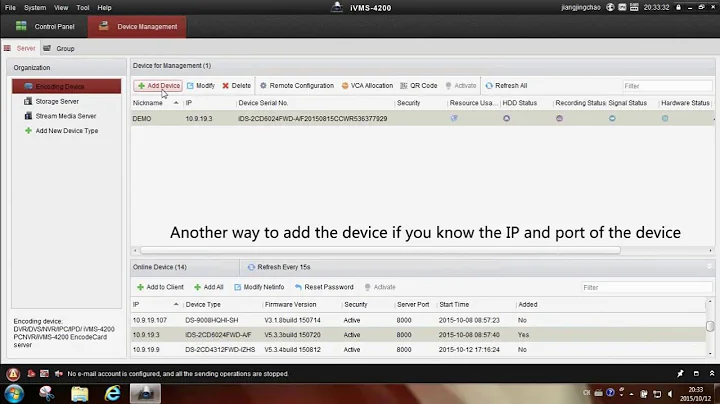Select the Group tab
The height and width of the screenshot is (404, 720).
tap(59, 48)
